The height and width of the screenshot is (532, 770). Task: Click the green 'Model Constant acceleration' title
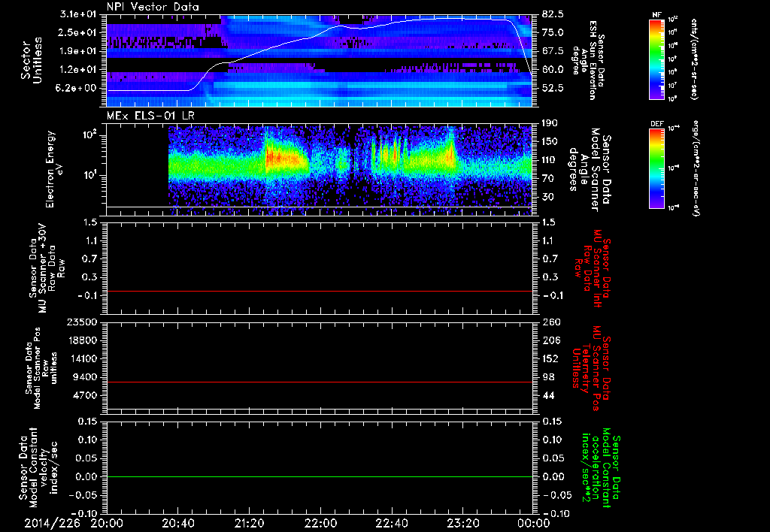(600, 468)
